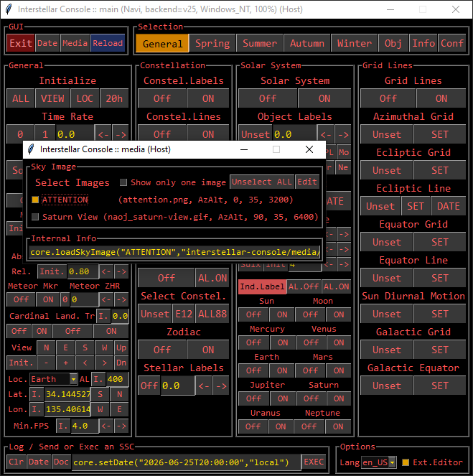This screenshot has height=476, width=473.
Task: Open the Obj tab
Action: coord(393,43)
